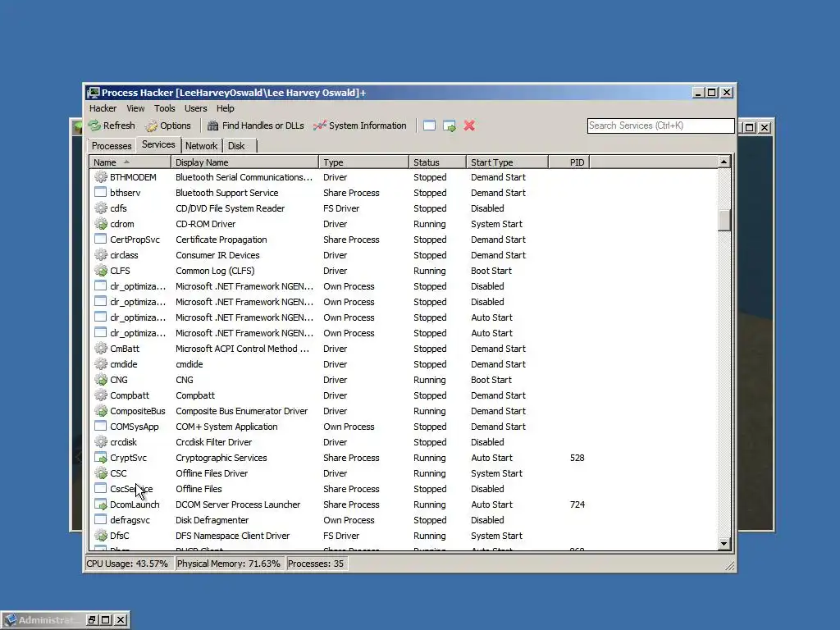840x630 pixels.
Task: Sort by the Status column header
Action: (x=438, y=162)
